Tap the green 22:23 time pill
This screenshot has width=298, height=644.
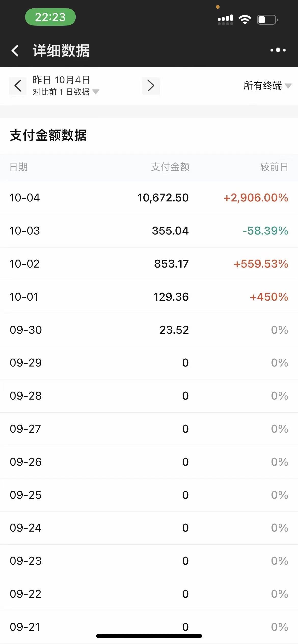coord(50,17)
